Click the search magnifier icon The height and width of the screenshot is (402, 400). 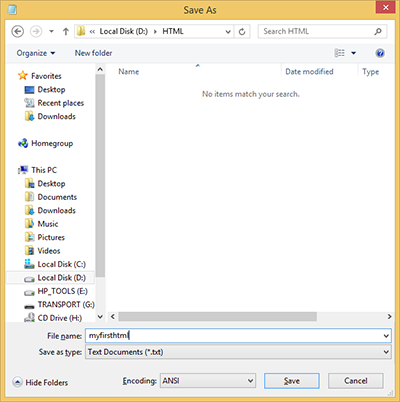(378, 32)
